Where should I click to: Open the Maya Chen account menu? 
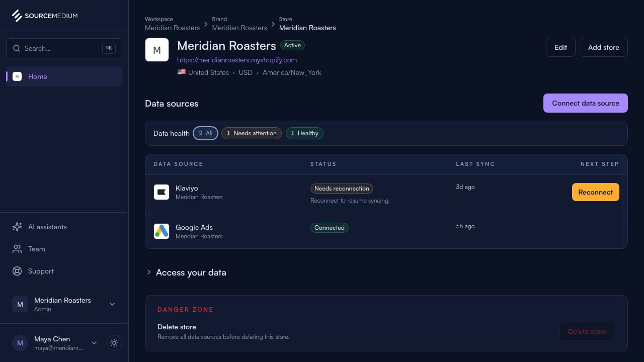point(55,343)
